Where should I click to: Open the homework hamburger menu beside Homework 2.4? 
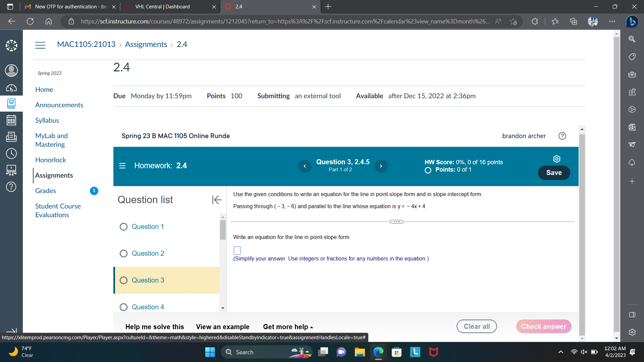pos(122,166)
